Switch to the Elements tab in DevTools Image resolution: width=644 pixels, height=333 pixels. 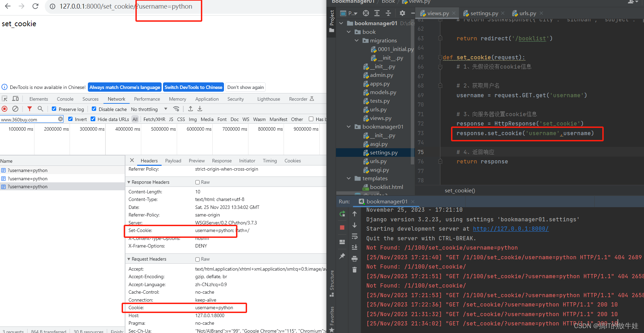pos(39,99)
